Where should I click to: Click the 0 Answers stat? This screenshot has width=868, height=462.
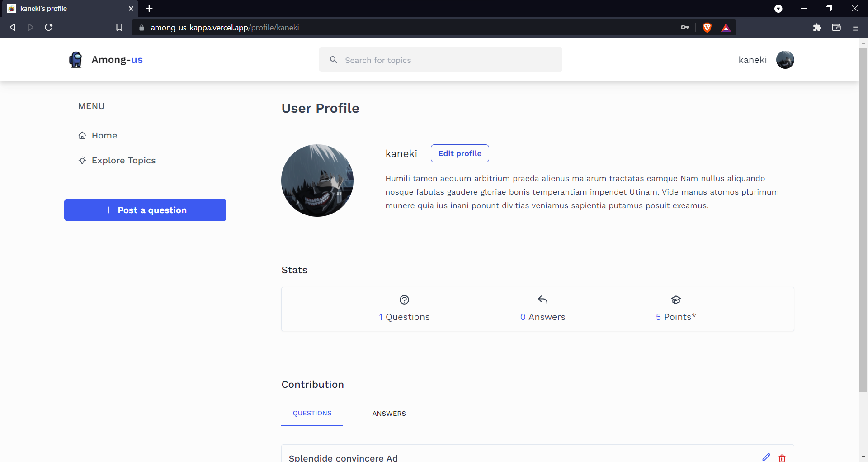(x=542, y=317)
